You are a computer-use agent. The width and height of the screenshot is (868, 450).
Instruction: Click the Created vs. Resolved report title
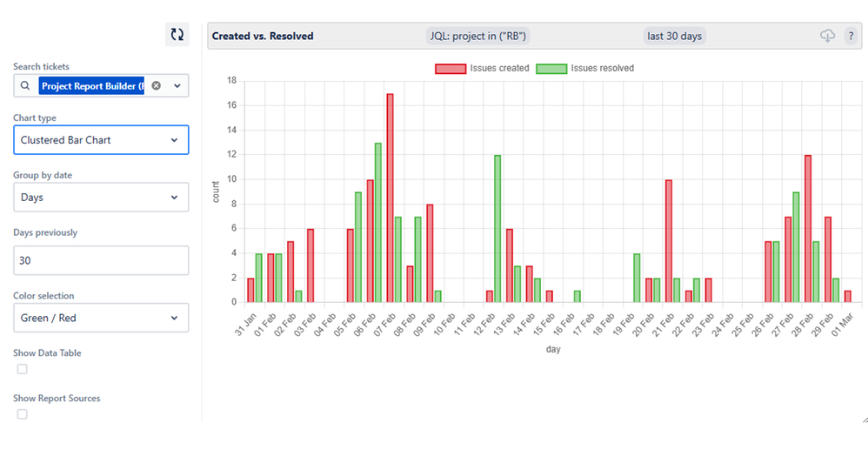[263, 36]
